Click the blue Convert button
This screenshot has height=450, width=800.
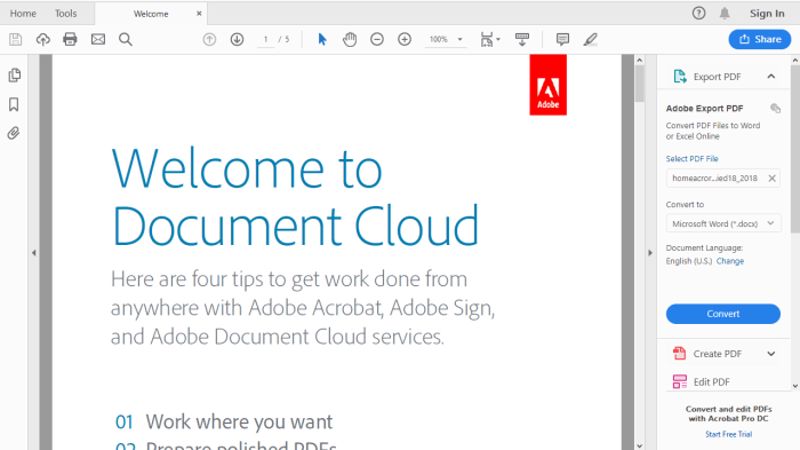pos(723,314)
